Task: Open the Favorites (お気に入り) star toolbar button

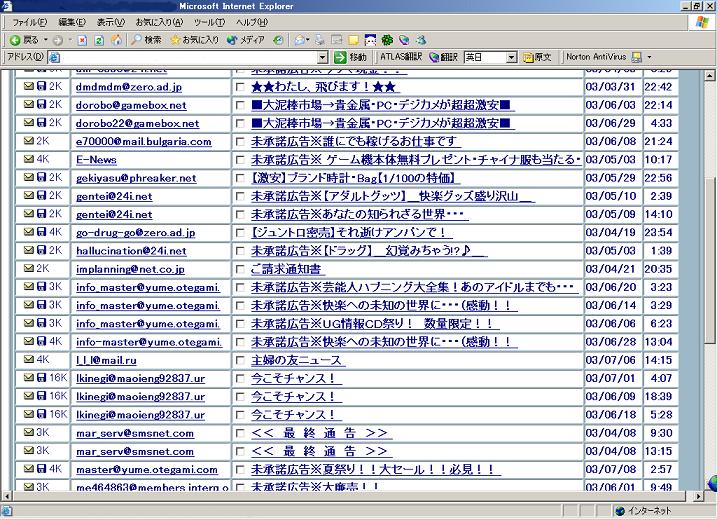Action: pyautogui.click(x=195, y=40)
